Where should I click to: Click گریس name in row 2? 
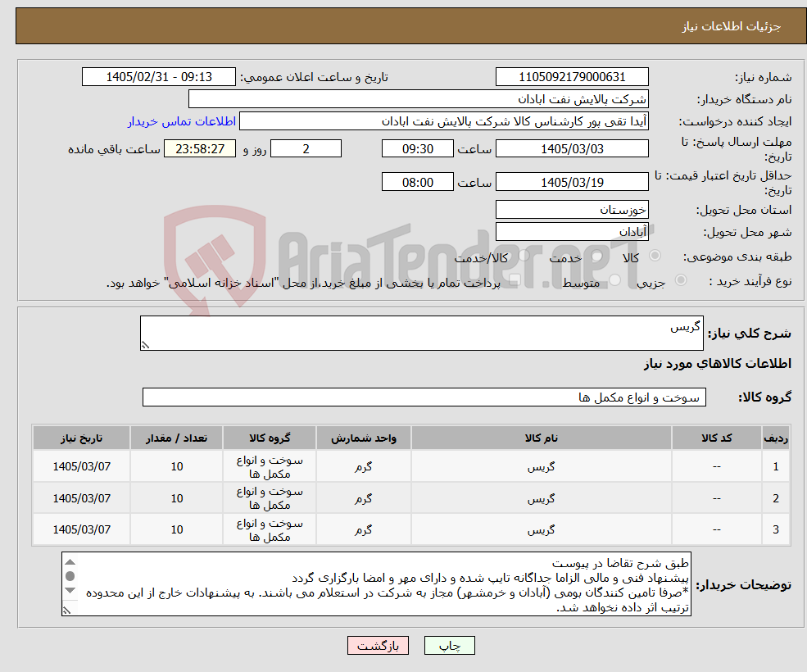(x=541, y=498)
